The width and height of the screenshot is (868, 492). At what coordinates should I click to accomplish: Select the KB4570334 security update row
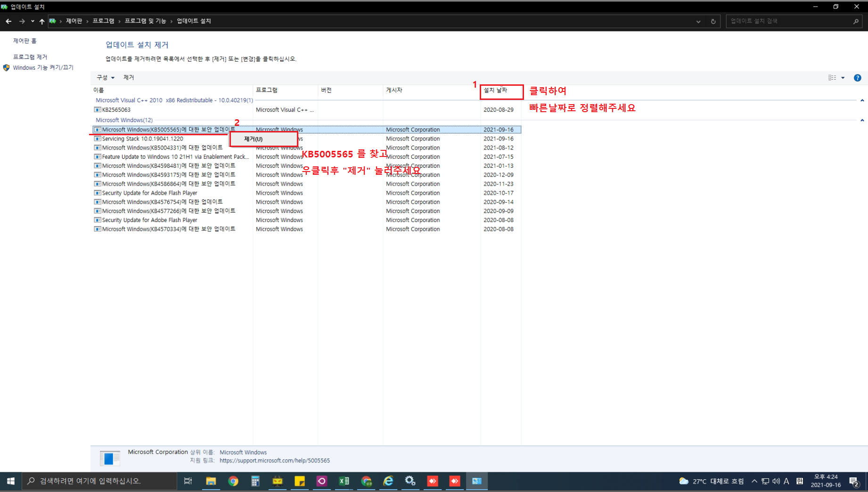coord(306,229)
